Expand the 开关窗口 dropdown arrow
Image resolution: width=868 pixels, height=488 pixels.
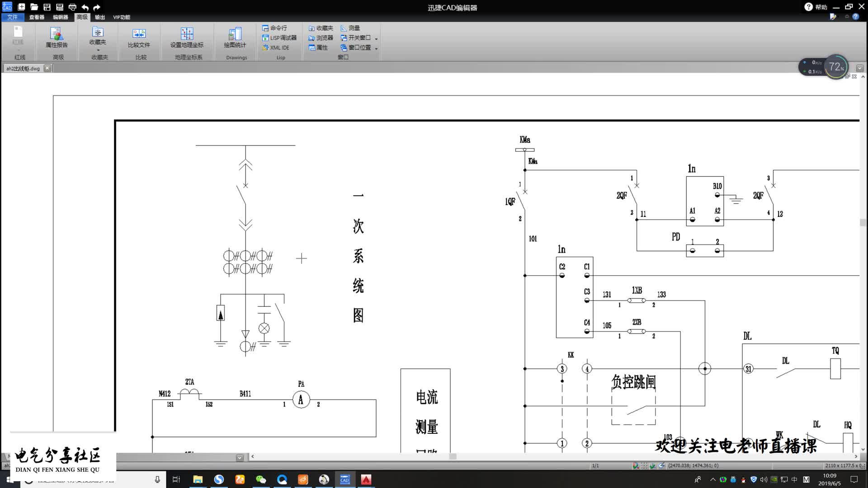tap(376, 39)
